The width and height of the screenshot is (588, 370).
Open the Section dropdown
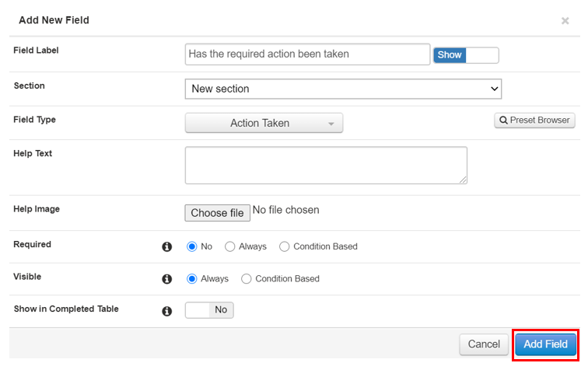click(x=343, y=89)
